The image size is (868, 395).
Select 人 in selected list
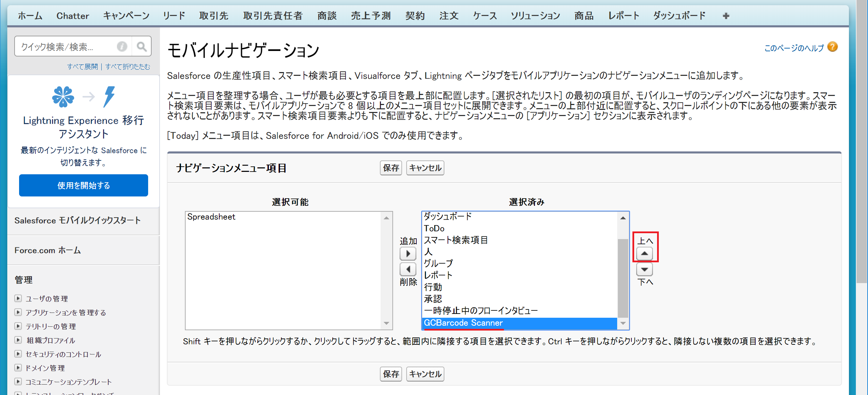(520, 252)
